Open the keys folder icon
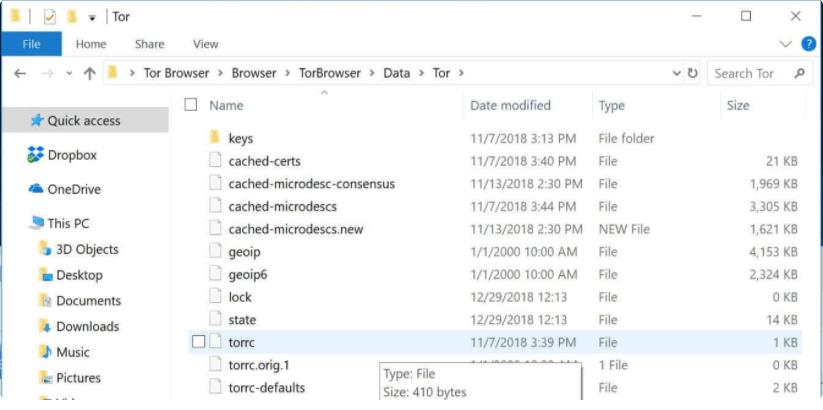The height and width of the screenshot is (410, 823). pos(214,138)
